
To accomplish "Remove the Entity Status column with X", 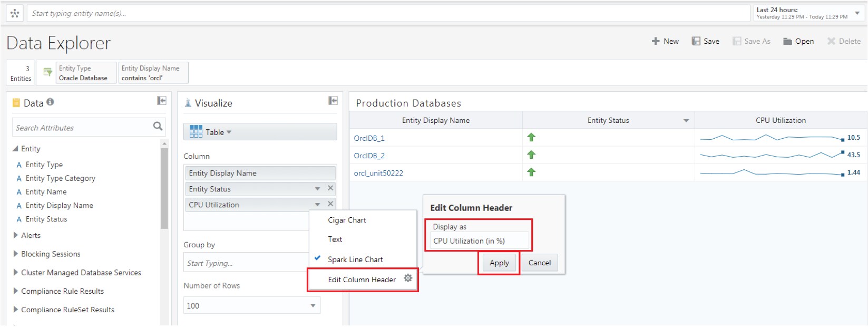I will click(x=330, y=188).
